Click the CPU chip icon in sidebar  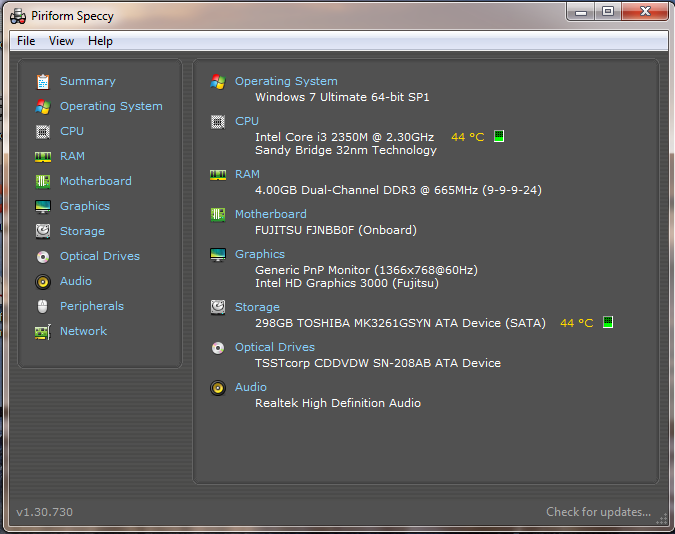click(43, 131)
